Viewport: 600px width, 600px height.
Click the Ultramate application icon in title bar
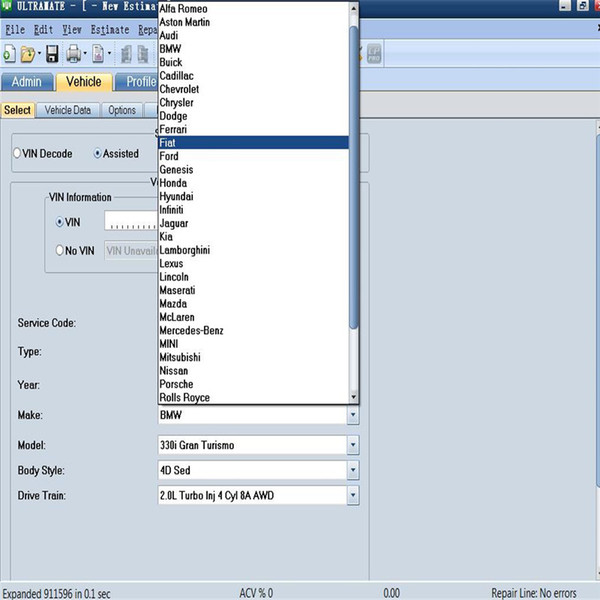point(7,5)
